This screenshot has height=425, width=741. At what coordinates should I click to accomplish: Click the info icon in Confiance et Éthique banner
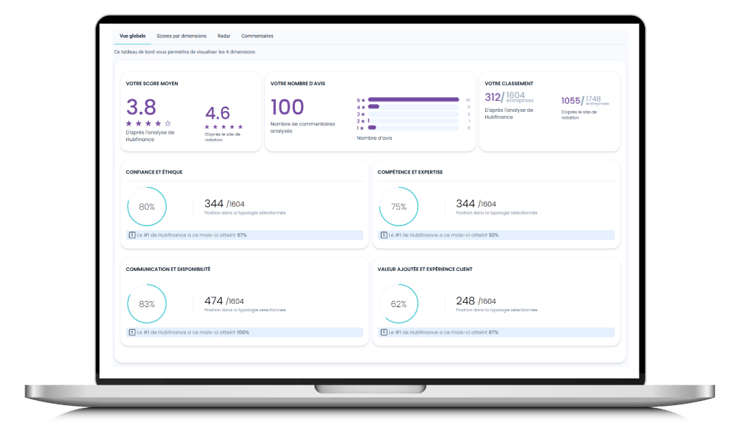132,235
